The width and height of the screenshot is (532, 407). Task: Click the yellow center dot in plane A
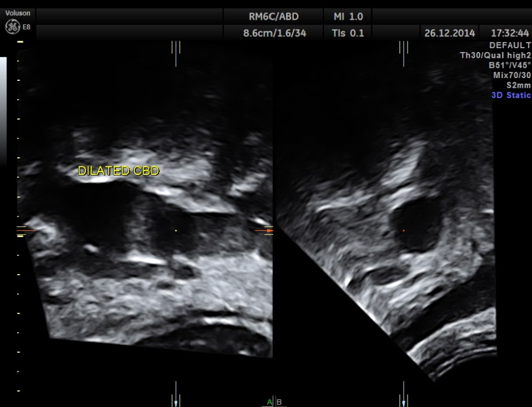point(176,231)
